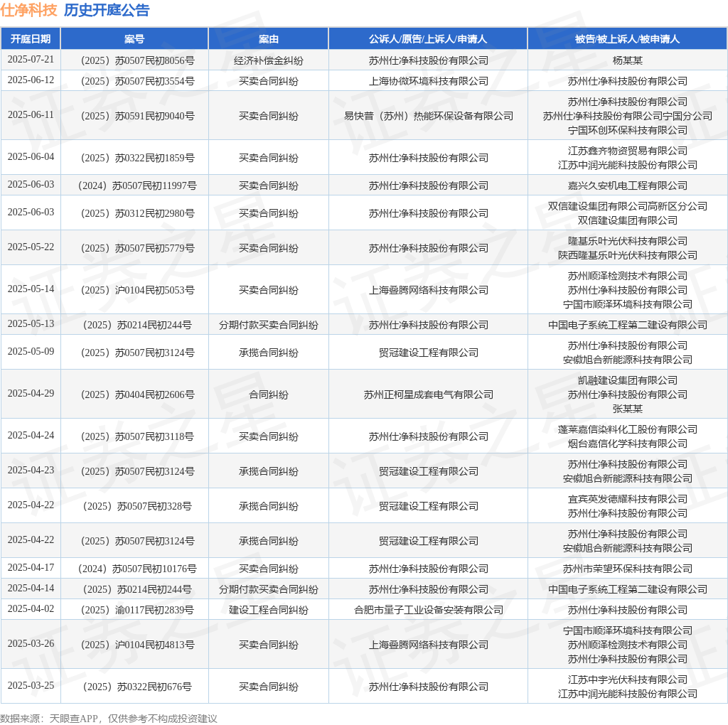
Task: Click the 仕净科技 title text
Action: [x=28, y=10]
